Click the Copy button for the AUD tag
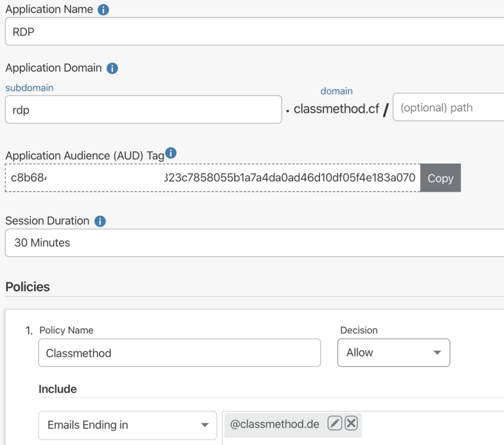The width and height of the screenshot is (504, 445). [440, 179]
